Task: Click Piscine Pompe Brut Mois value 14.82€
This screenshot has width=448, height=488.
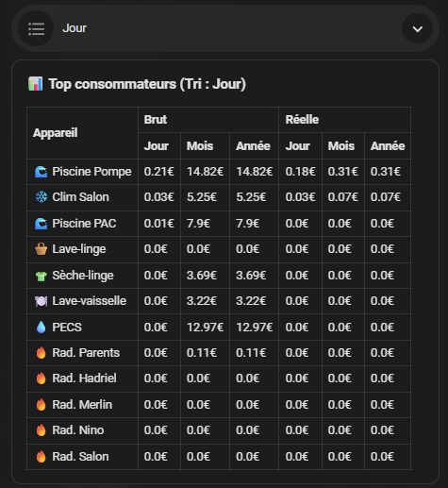Action: tap(205, 172)
